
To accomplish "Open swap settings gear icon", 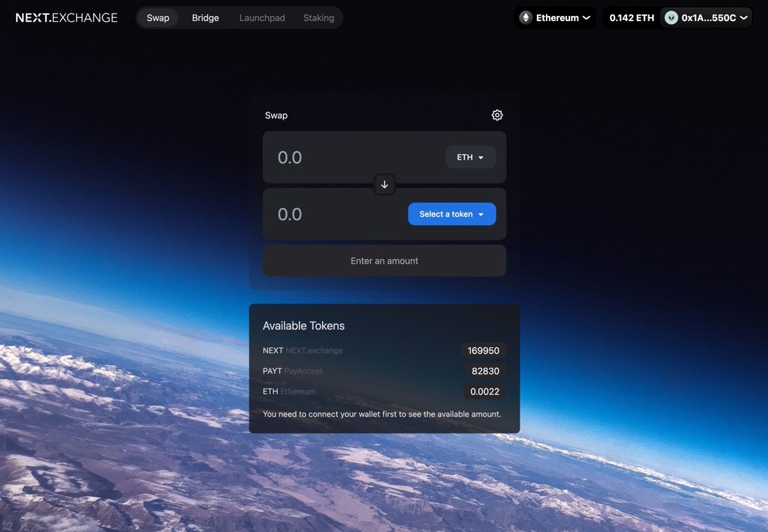I will point(497,115).
